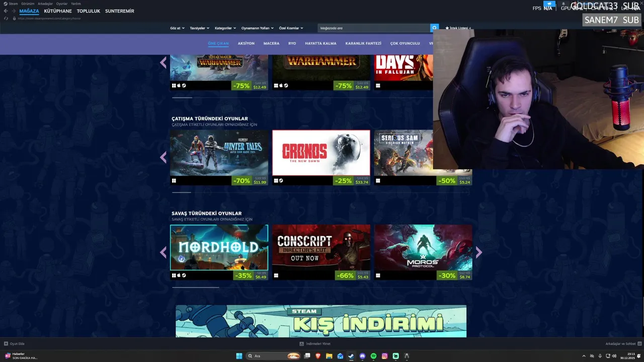The height and width of the screenshot is (362, 644).
Task: Select the RYO category tab
Action: pos(292,43)
